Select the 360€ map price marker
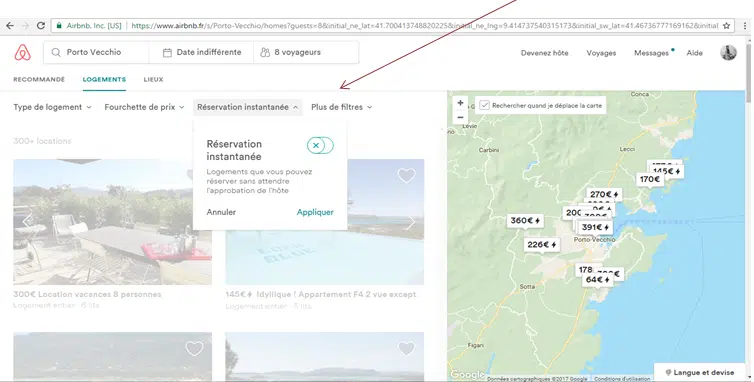 525,221
